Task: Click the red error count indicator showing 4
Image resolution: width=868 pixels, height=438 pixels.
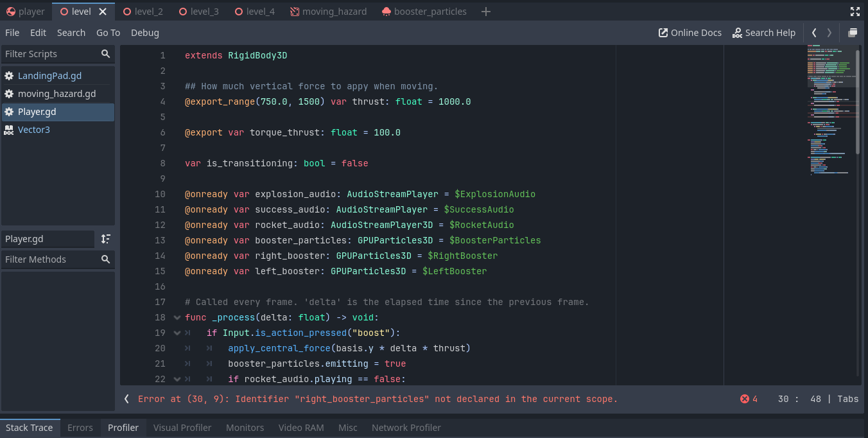Action: pyautogui.click(x=748, y=398)
